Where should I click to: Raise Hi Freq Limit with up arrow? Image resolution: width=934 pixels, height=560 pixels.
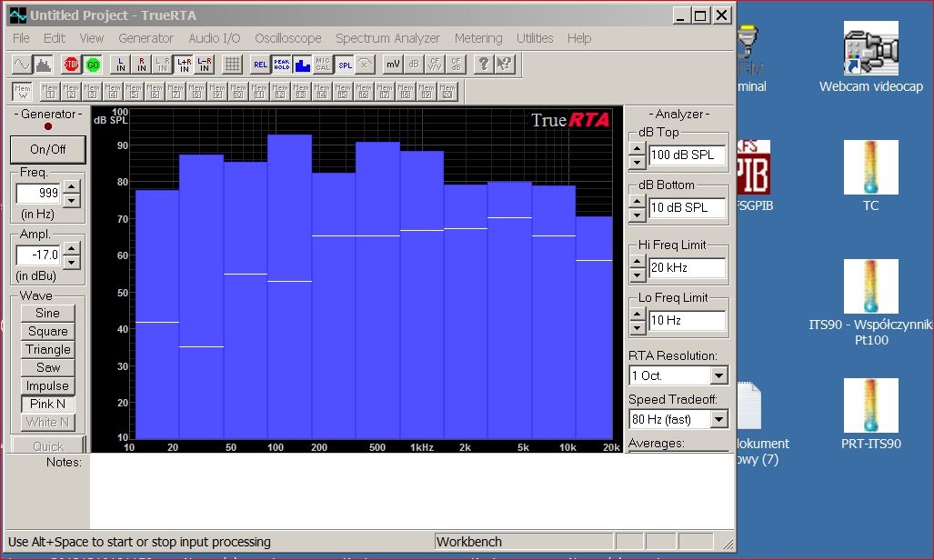pos(638,262)
